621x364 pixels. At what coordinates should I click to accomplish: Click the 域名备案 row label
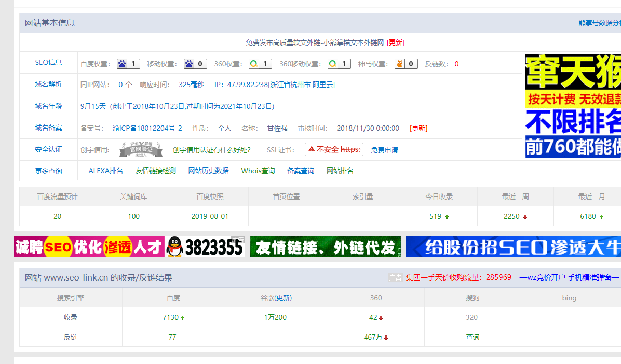pos(48,128)
